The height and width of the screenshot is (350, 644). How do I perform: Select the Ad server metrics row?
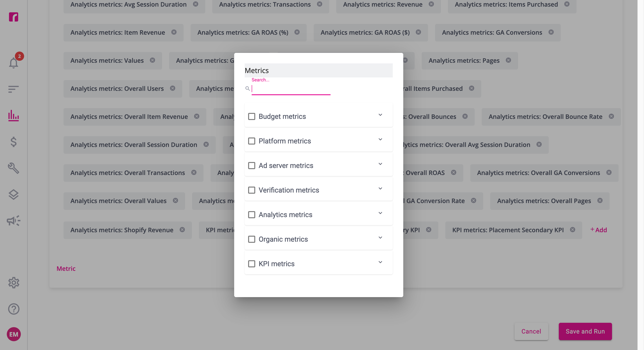point(318,165)
